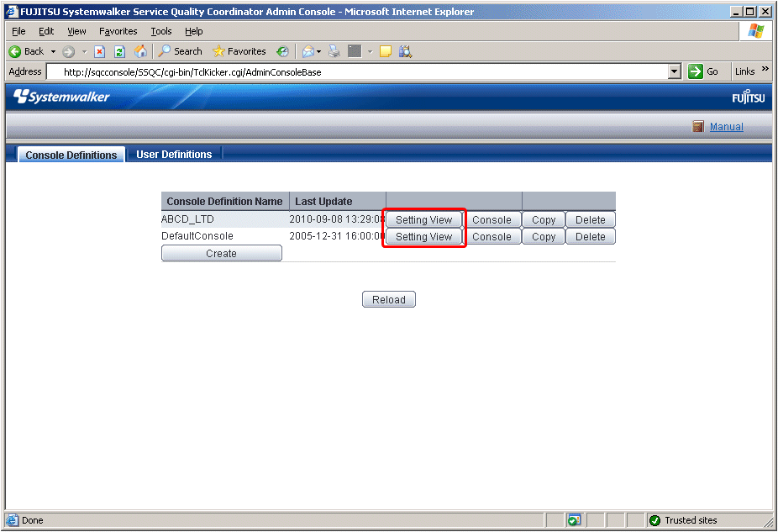Open the Tools menu
The width and height of the screenshot is (778, 532).
pyautogui.click(x=161, y=31)
